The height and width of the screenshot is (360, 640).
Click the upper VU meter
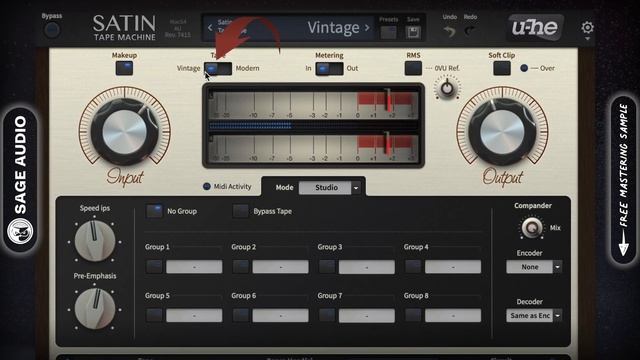(x=313, y=105)
